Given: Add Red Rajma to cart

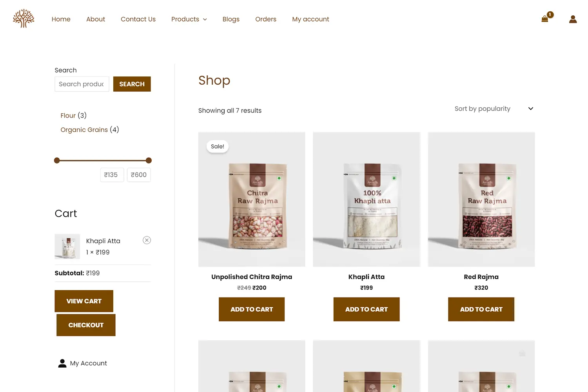Looking at the screenshot, I should click(x=481, y=309).
